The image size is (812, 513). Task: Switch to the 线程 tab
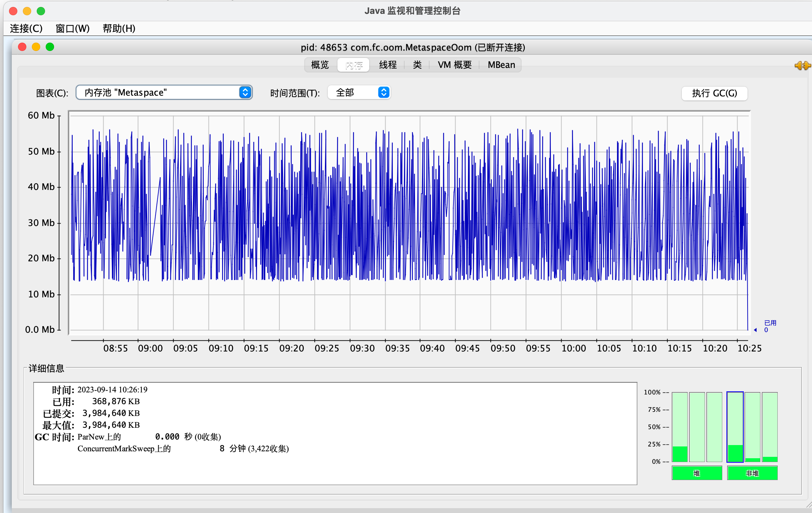pyautogui.click(x=388, y=65)
